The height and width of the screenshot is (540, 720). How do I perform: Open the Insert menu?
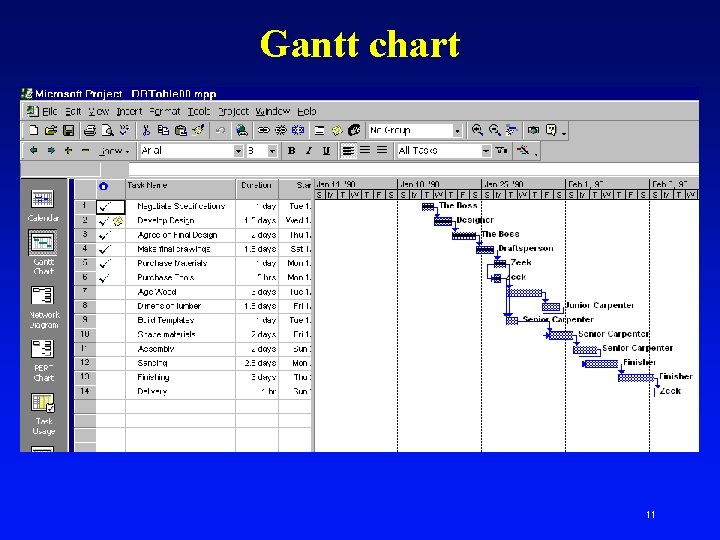[x=129, y=112]
